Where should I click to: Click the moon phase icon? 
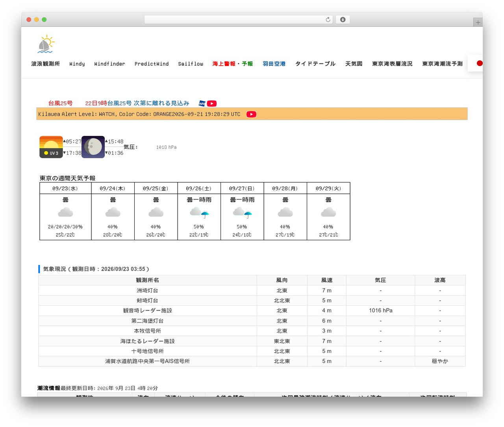93,147
